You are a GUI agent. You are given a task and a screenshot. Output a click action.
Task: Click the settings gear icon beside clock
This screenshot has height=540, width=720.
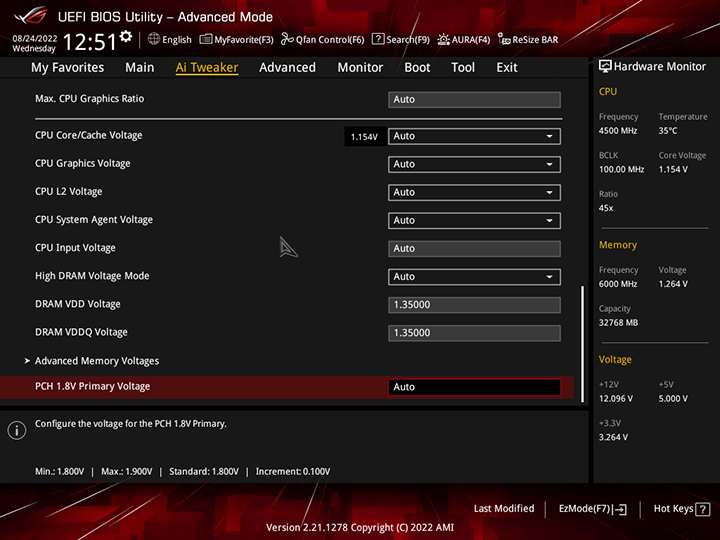[x=126, y=37]
